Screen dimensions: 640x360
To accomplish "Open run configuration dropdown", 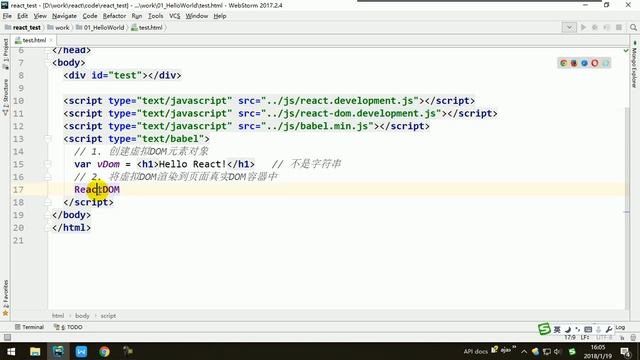I will 569,27.
